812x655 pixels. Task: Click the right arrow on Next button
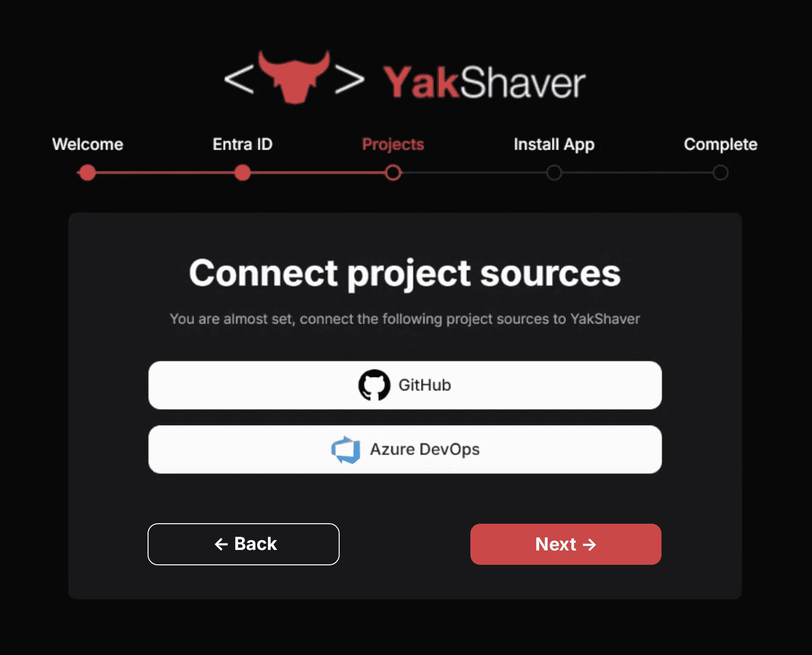(589, 545)
